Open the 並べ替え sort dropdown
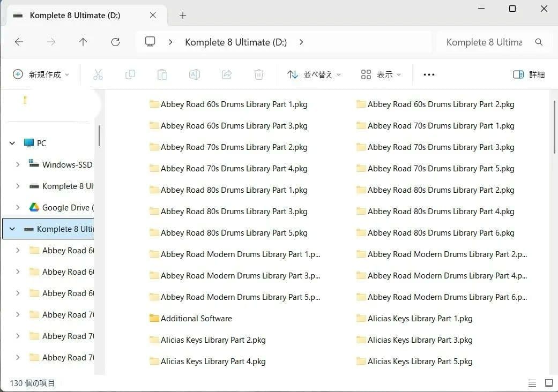This screenshot has width=558, height=392. click(x=314, y=74)
